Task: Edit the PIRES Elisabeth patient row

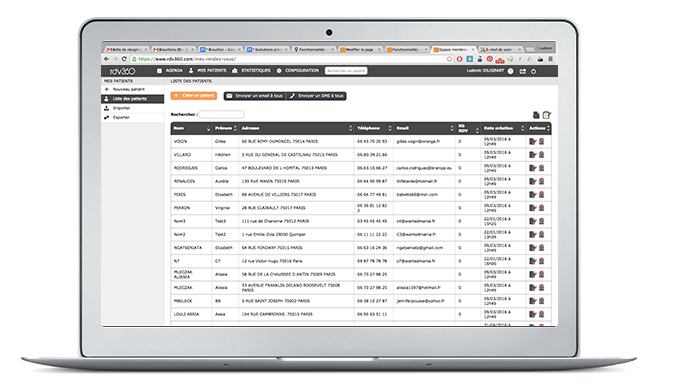Action: point(533,195)
